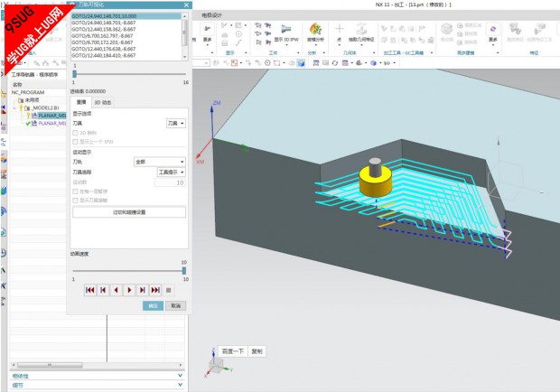Screen dimensions: 560x392
Task: Click the signal-waves icon in left resource bar
Action: click(x=4, y=211)
